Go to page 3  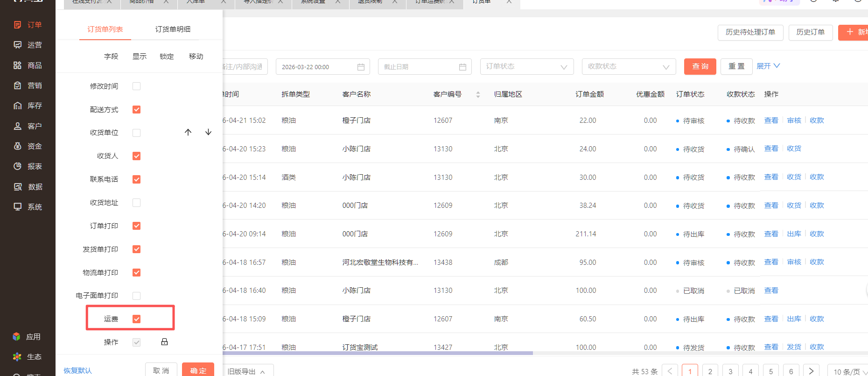click(x=730, y=371)
